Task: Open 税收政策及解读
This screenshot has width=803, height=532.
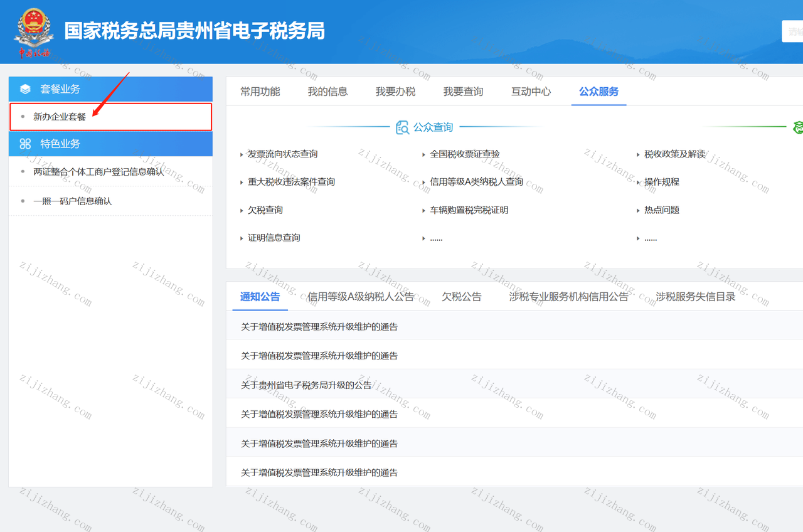Action: pos(675,154)
